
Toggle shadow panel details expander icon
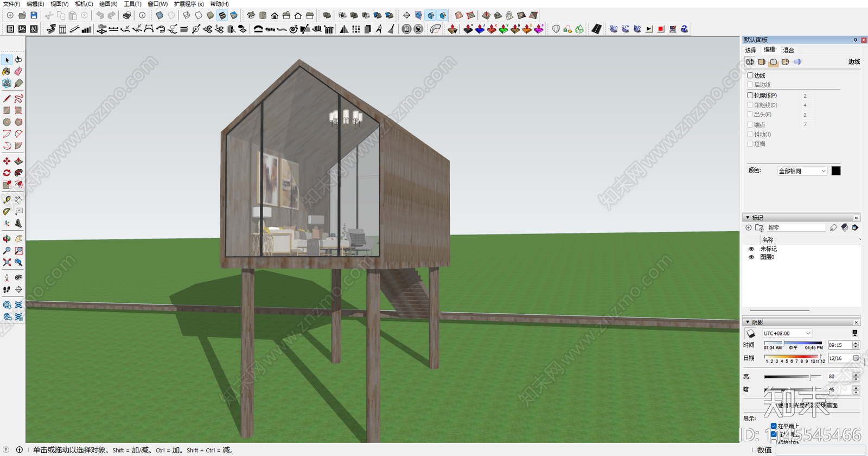(855, 333)
